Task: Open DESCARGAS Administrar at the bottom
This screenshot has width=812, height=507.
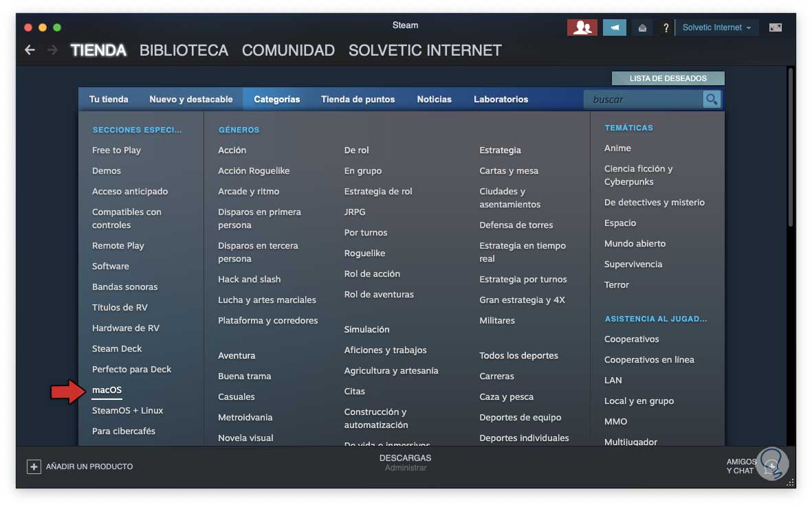Action: (406, 462)
